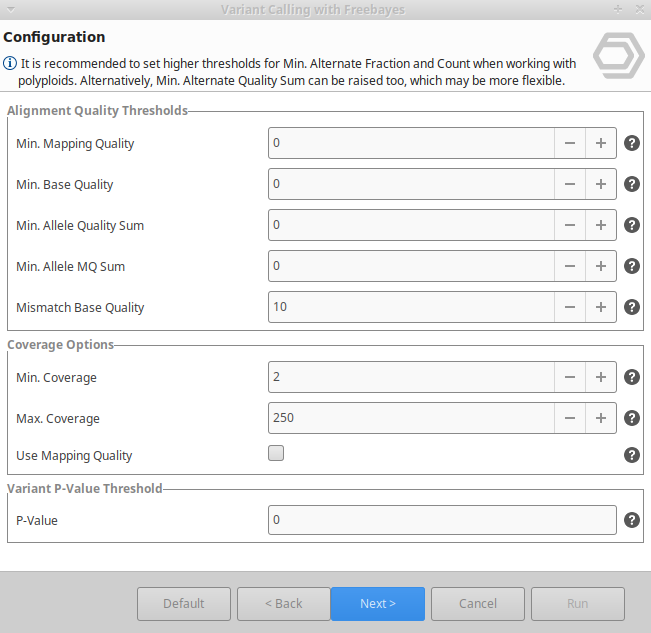The height and width of the screenshot is (633, 651).
Task: Open help for Min. Mapping Quality
Action: tap(631, 143)
